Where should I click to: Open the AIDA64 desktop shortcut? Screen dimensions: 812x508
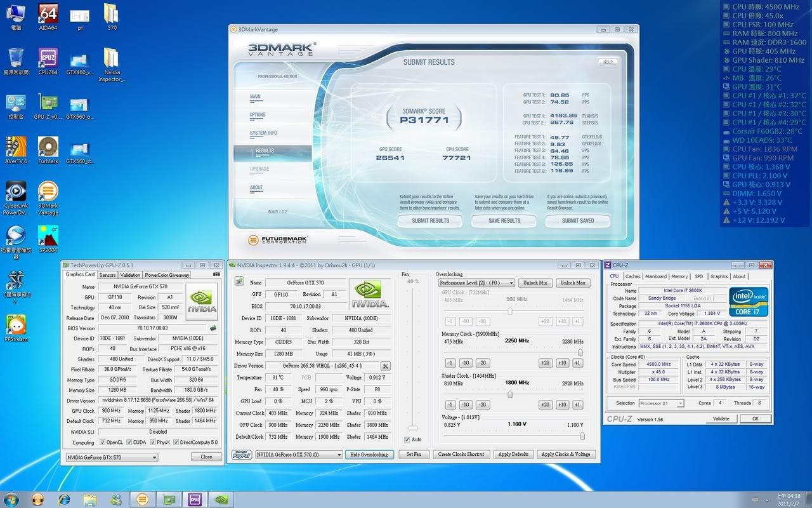click(48, 14)
